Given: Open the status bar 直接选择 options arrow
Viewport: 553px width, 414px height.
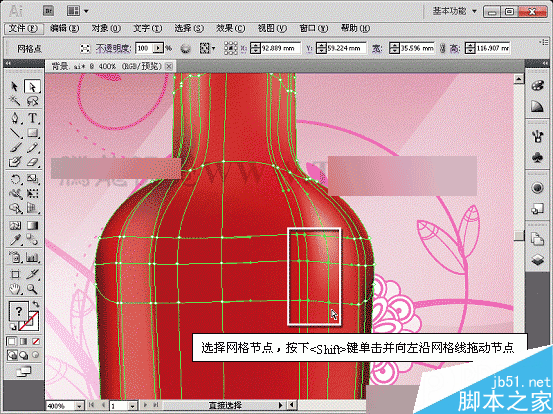Looking at the screenshot, I should [281, 406].
